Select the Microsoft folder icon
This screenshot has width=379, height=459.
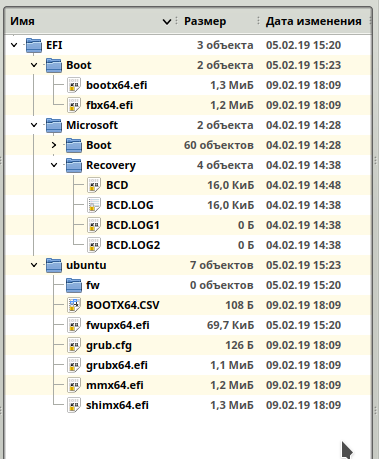pos(54,125)
